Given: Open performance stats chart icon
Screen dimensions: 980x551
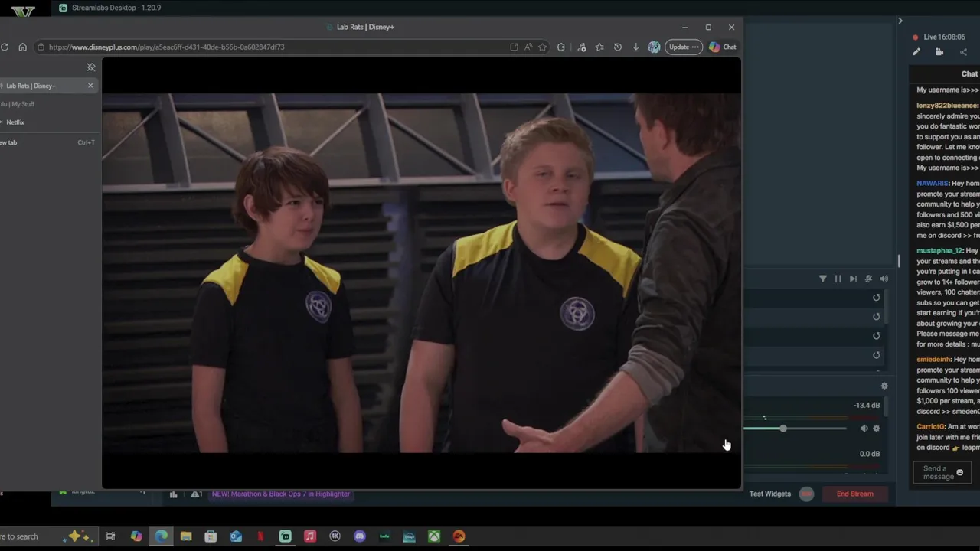Looking at the screenshot, I should (173, 494).
